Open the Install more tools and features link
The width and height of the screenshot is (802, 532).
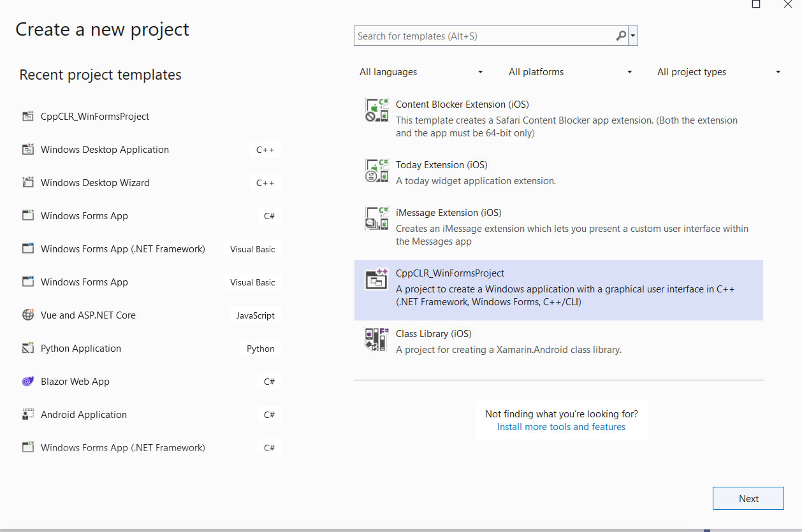coord(561,427)
